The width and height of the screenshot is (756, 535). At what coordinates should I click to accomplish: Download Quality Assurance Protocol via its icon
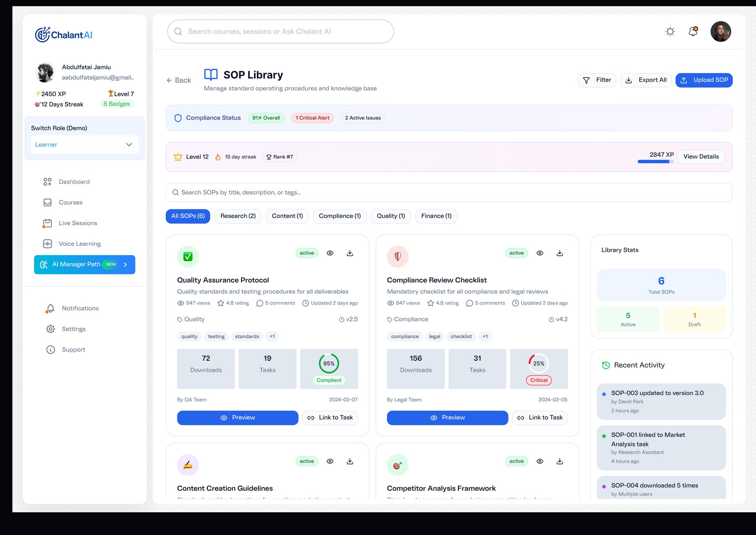tap(350, 253)
